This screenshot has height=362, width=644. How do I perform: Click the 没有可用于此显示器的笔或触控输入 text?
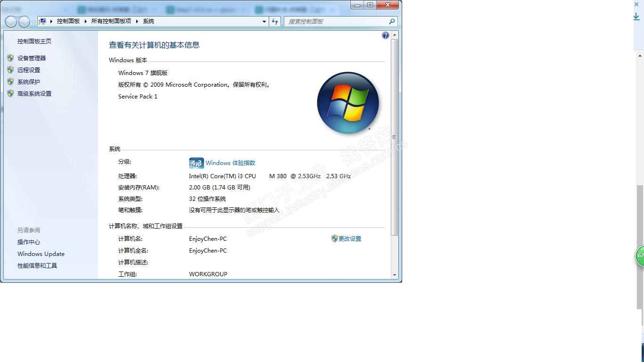[x=234, y=210]
